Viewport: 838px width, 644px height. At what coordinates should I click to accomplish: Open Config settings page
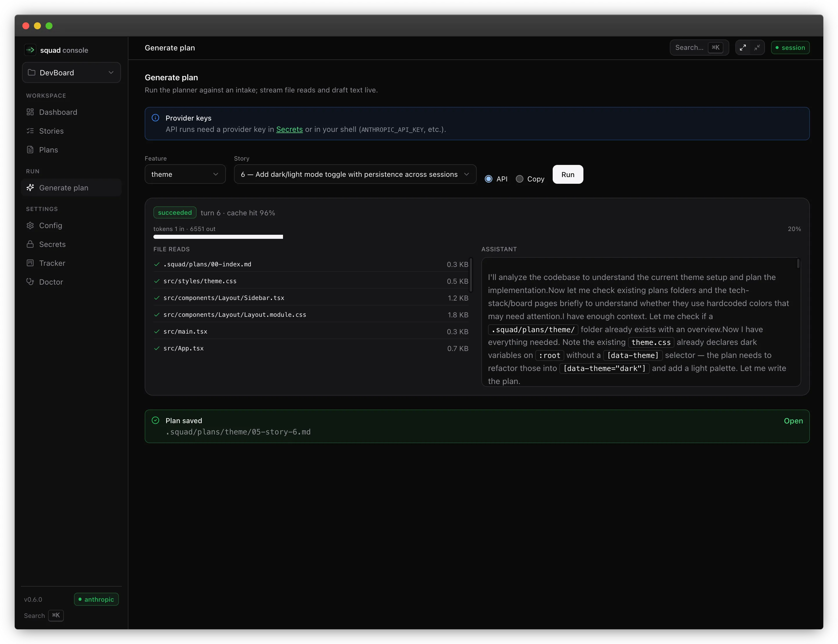71,225
